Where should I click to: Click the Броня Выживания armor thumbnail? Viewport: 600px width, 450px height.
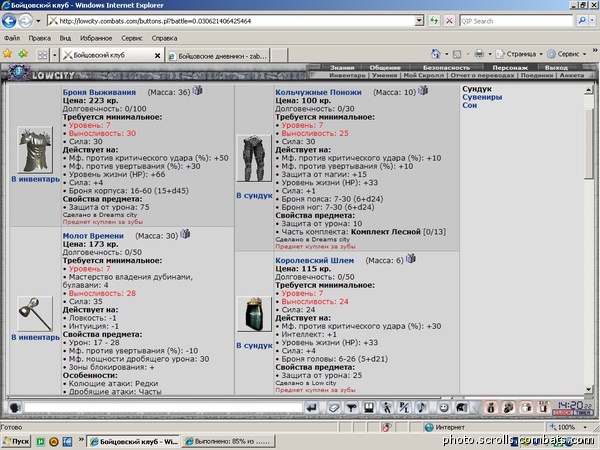click(x=35, y=150)
